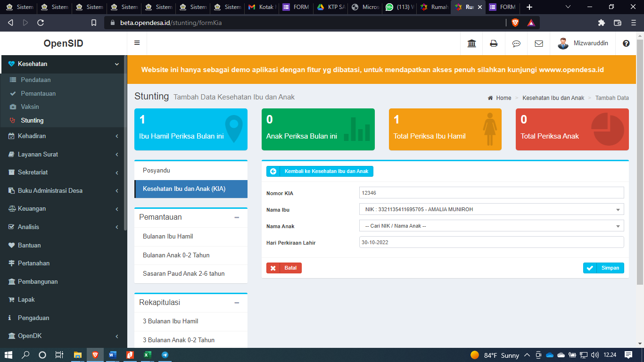Click Kembali ke Kesehatan Ibu dan Anak
Screen dimensions: 644x362
click(x=320, y=172)
